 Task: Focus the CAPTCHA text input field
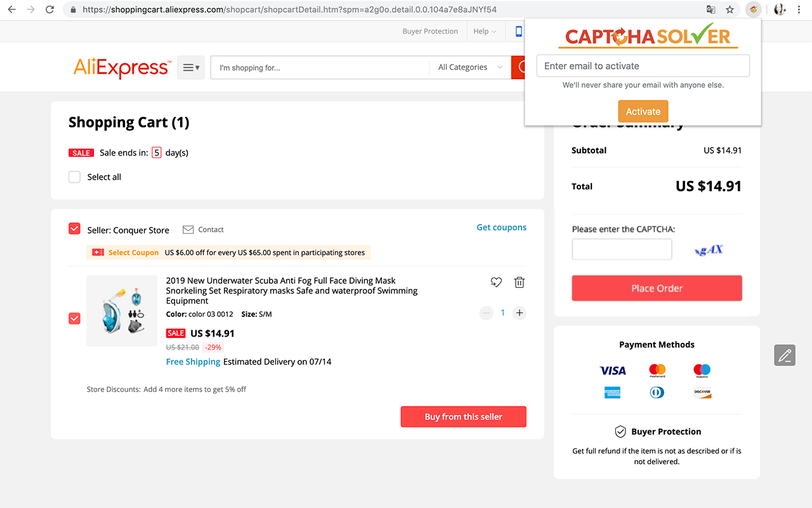click(622, 250)
